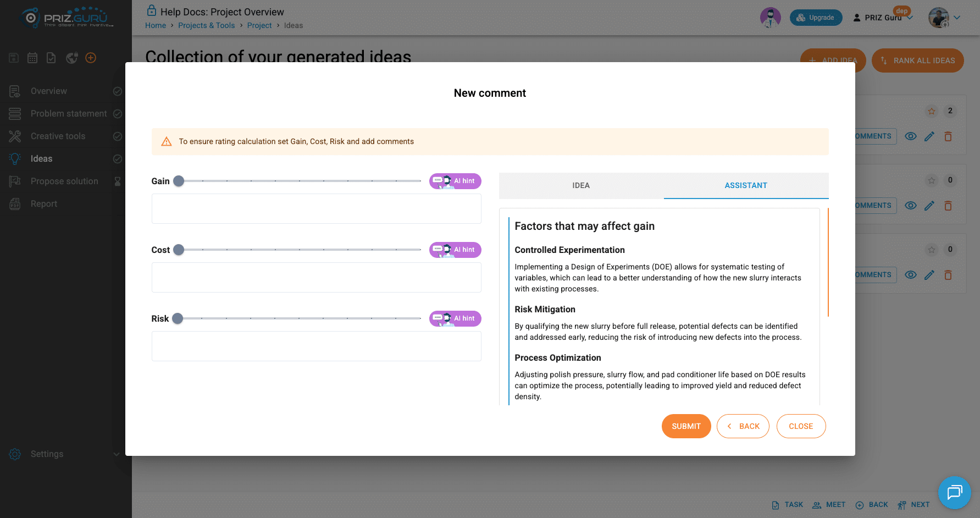The width and height of the screenshot is (980, 518).
Task: Submit the new comment
Action: [686, 426]
